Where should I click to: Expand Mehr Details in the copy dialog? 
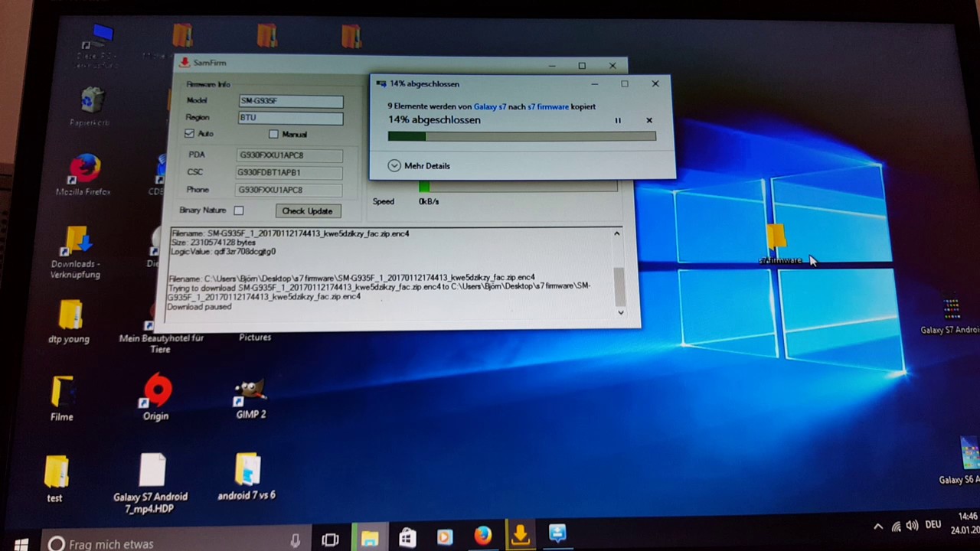point(419,165)
